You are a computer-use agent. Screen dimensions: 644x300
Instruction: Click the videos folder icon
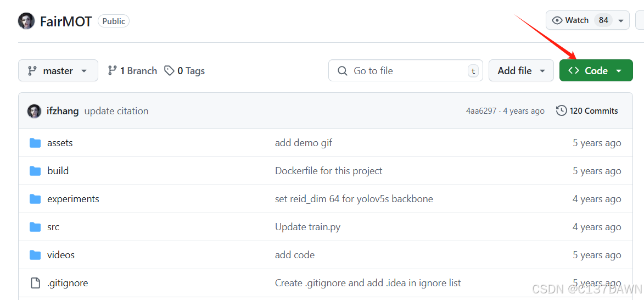coord(35,255)
